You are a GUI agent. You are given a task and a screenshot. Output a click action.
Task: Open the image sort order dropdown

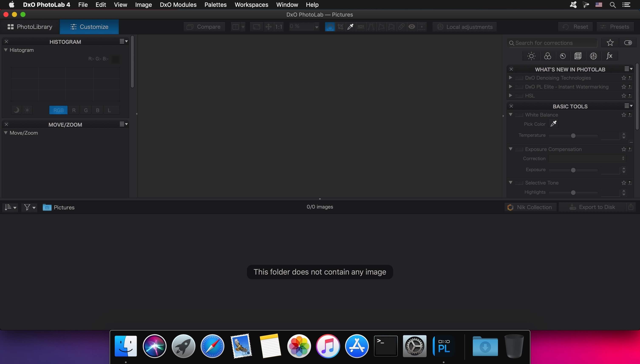[10, 207]
